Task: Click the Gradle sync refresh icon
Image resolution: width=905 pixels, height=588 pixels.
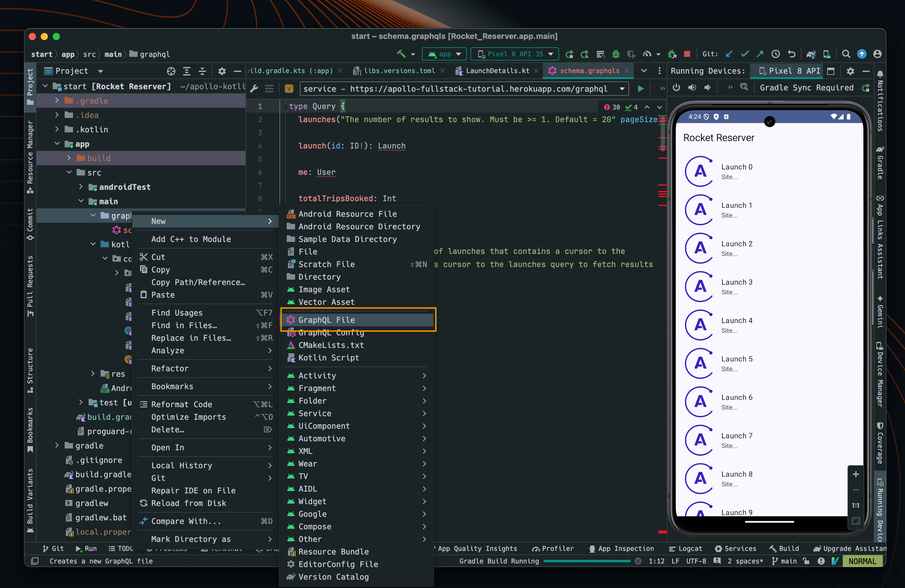Action: (x=866, y=88)
